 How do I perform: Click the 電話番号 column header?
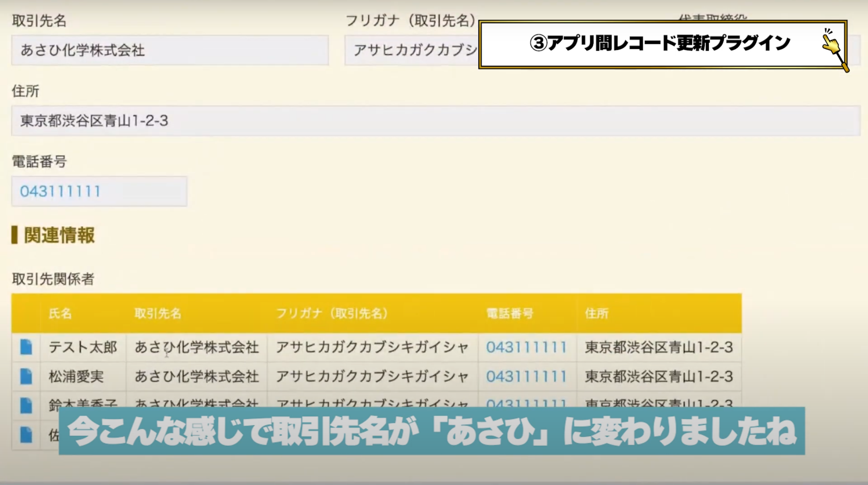point(510,313)
